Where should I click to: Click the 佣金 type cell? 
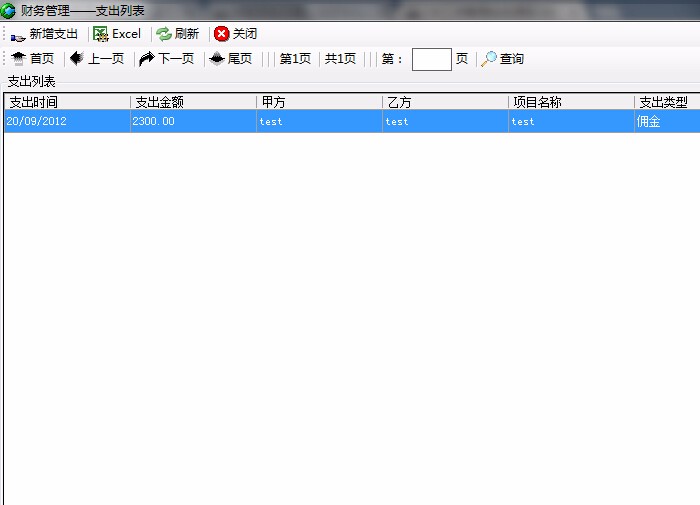point(667,121)
